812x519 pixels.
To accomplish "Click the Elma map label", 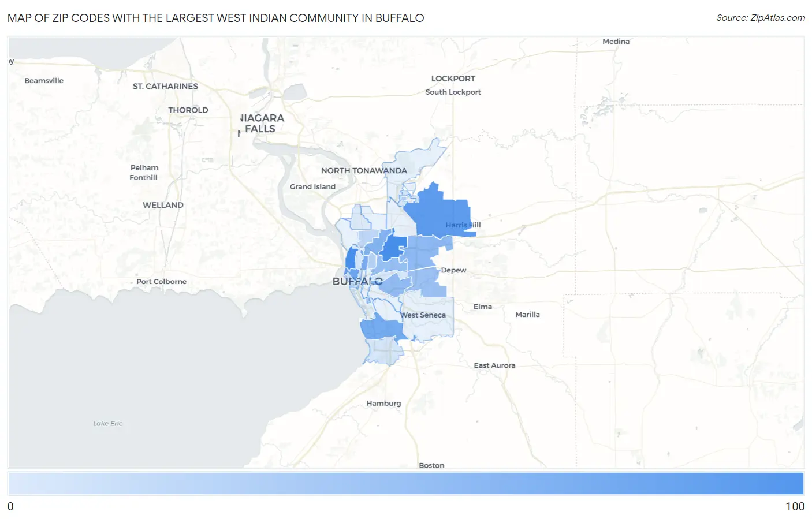I will click(x=483, y=307).
